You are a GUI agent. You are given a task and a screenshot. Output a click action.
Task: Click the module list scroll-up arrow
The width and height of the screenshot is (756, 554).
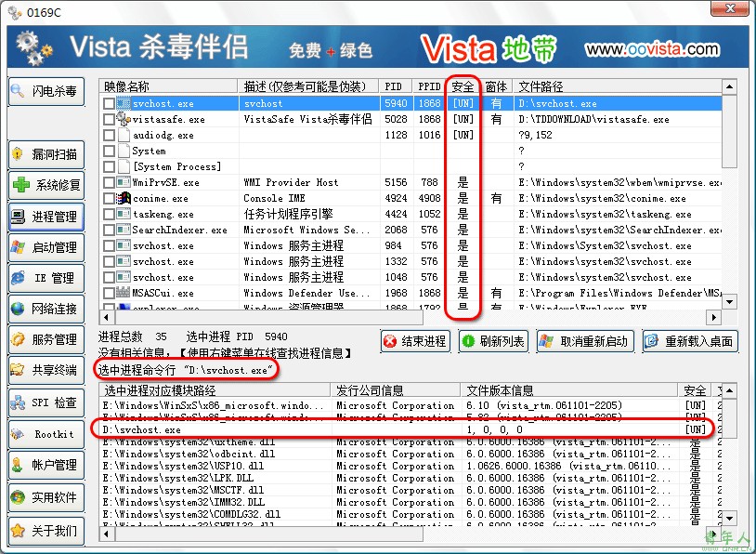point(729,389)
